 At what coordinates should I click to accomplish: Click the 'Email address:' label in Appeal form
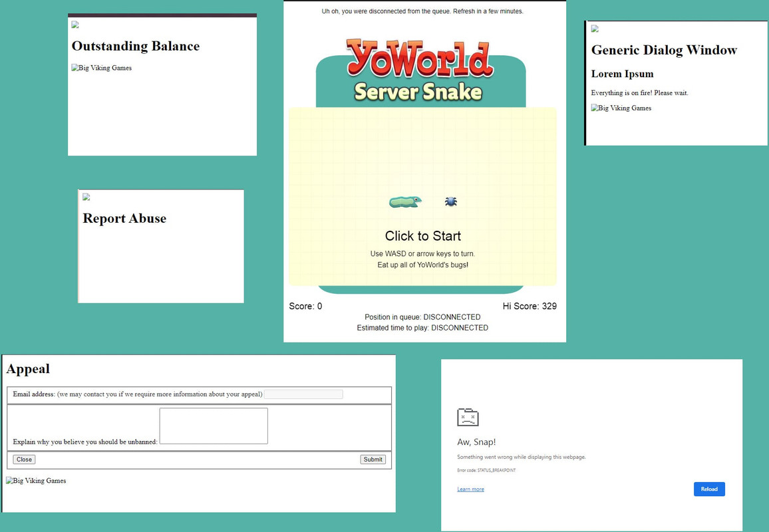[34, 394]
